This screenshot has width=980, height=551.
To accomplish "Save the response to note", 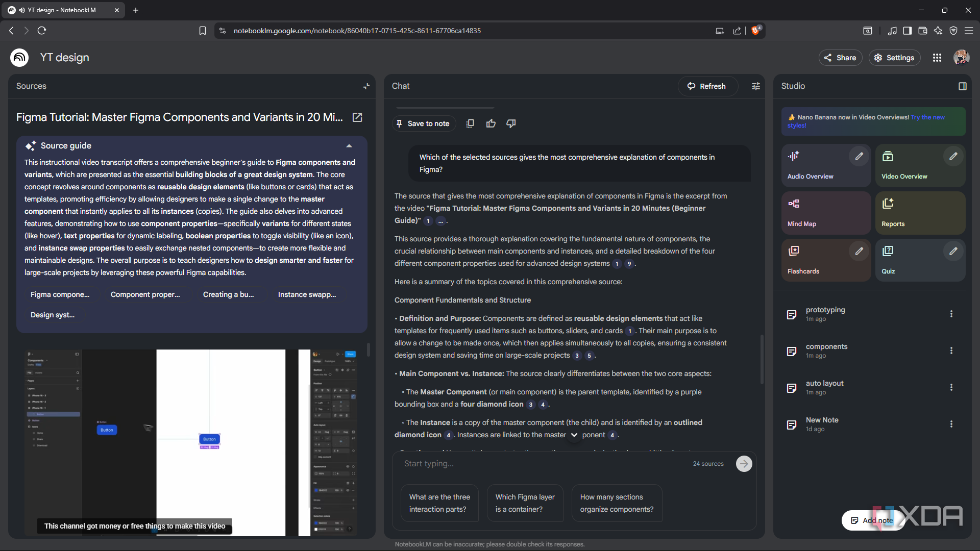I will (424, 123).
